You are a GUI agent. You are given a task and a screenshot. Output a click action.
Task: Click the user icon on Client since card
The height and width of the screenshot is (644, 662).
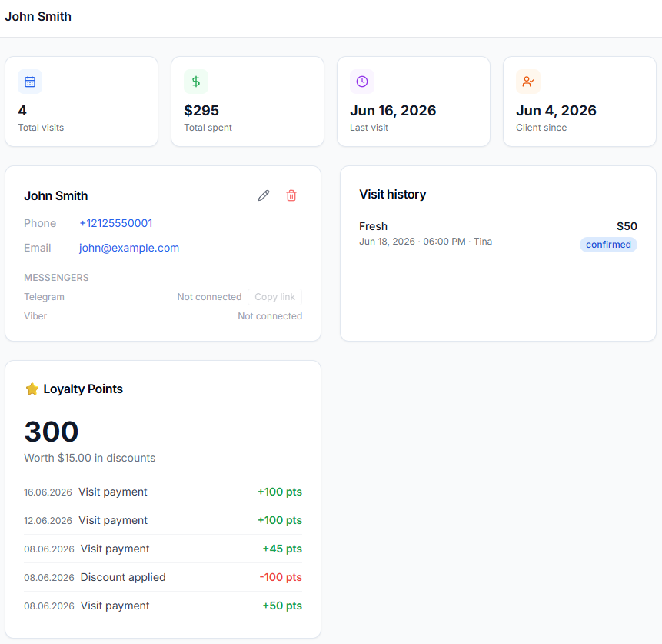(x=527, y=82)
